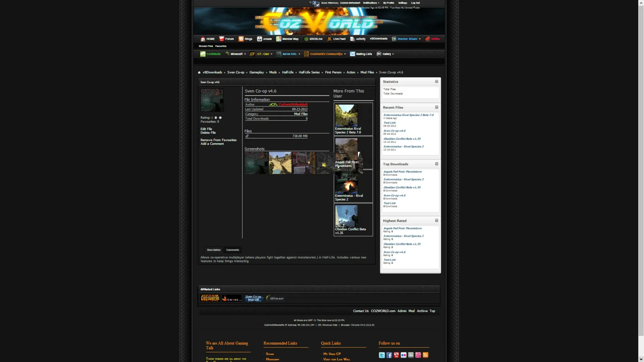Screen dimensions: 644x362
Task: Click Add a Comment link
Action: pyautogui.click(x=212, y=144)
